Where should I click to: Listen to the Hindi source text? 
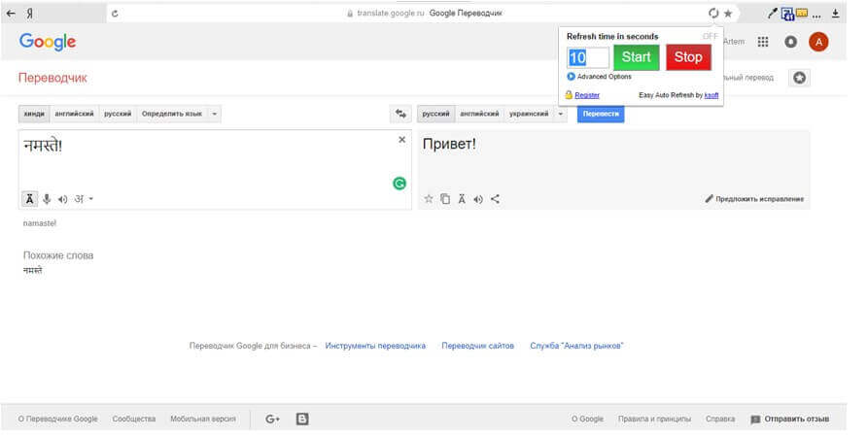click(63, 199)
